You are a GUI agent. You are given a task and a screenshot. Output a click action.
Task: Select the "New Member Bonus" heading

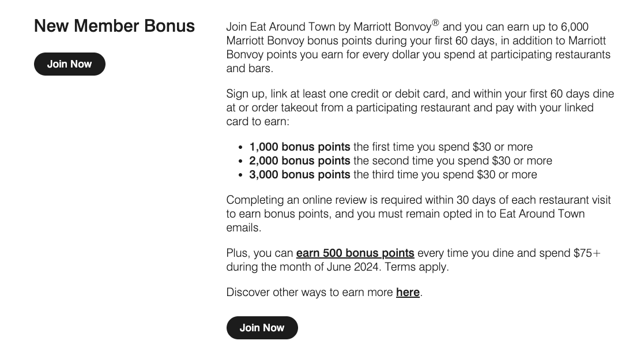[114, 26]
